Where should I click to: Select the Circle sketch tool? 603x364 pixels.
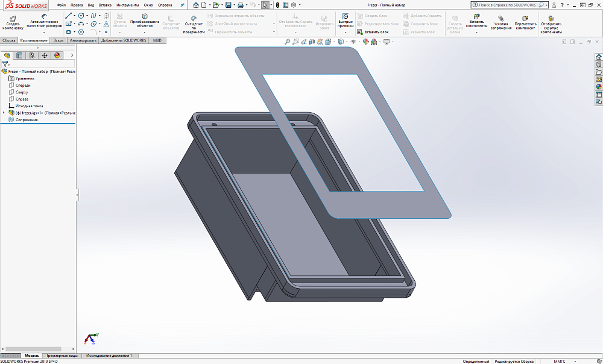[81, 16]
